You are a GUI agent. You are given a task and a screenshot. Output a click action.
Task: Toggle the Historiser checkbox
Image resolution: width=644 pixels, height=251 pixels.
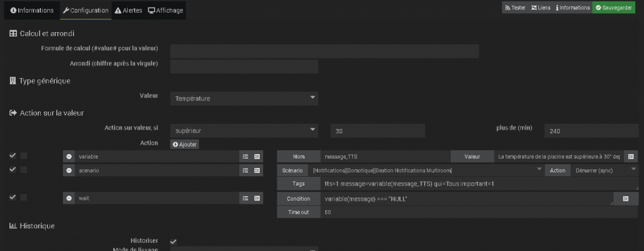pos(174,242)
